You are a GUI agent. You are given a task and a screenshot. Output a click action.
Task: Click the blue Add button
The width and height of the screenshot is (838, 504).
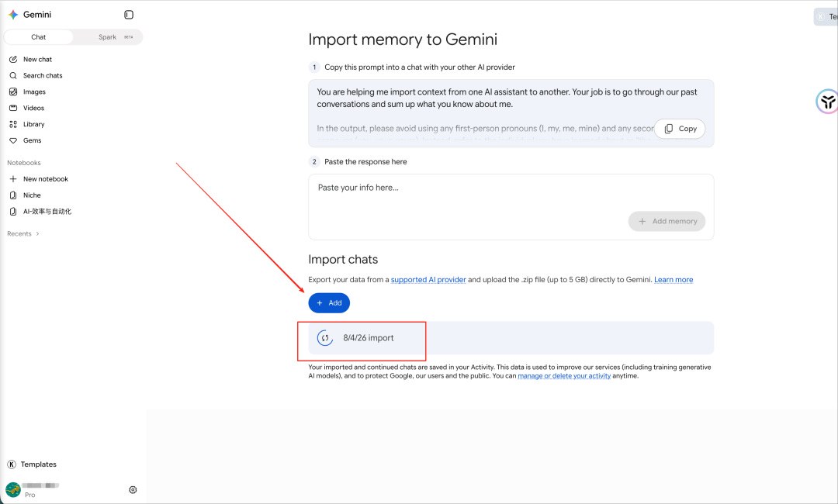(329, 302)
